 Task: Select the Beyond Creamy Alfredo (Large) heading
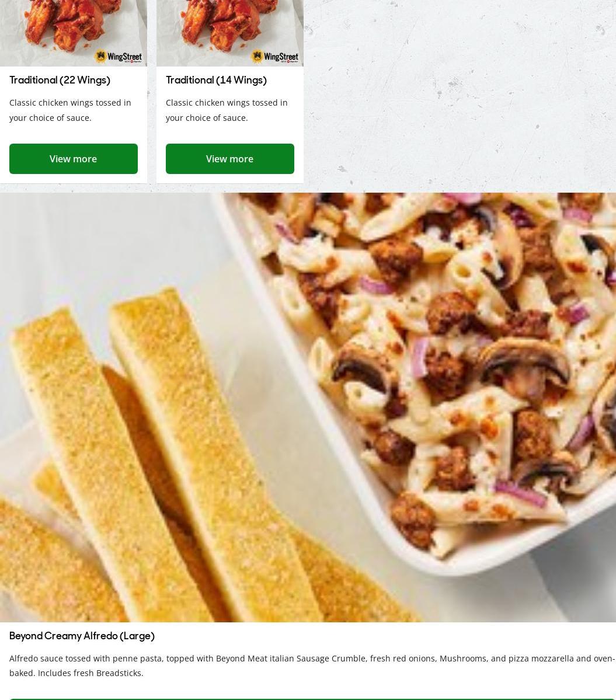point(82,636)
